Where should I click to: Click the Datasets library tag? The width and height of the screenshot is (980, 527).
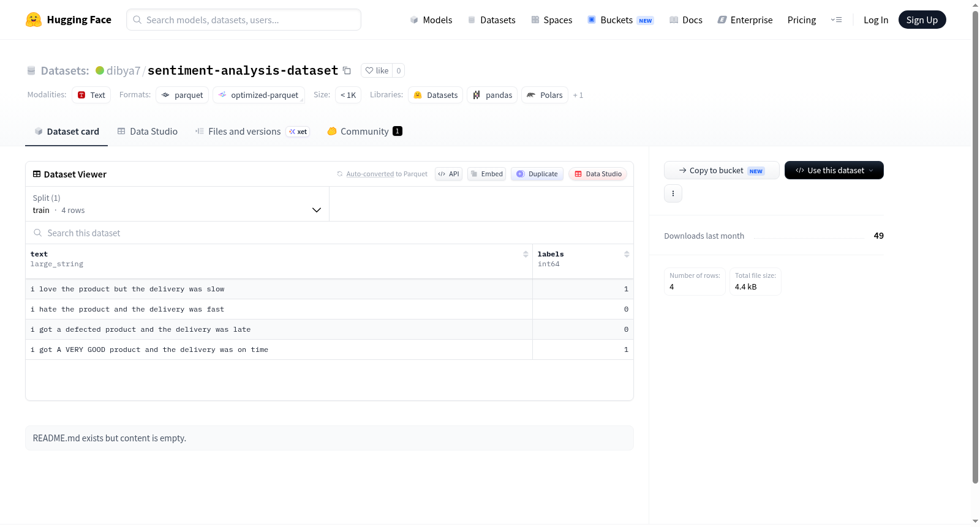tap(435, 95)
